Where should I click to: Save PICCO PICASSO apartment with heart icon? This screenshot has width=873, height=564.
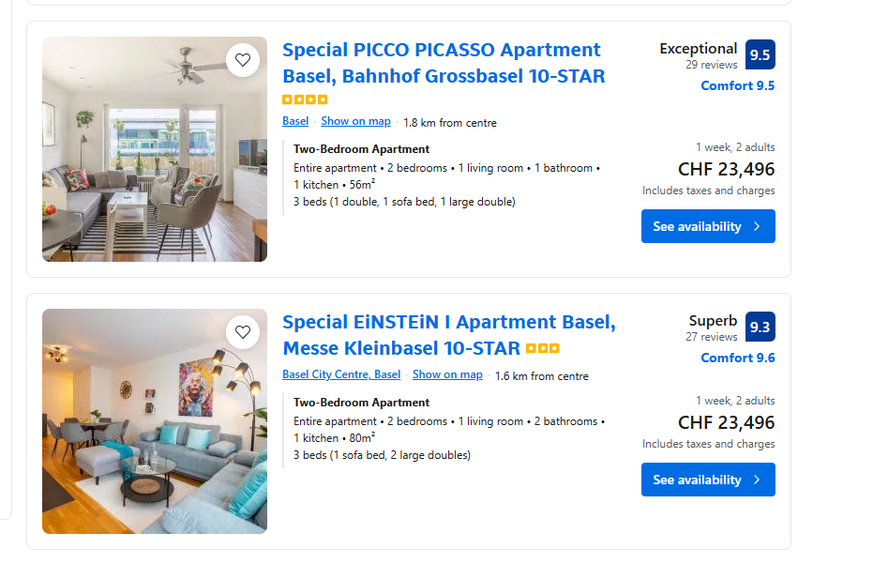click(x=243, y=60)
